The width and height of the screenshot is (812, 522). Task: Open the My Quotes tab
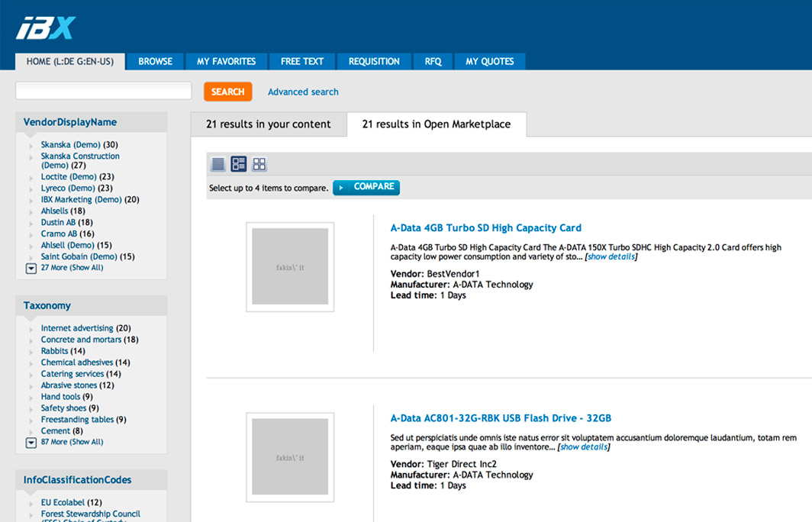(x=490, y=62)
